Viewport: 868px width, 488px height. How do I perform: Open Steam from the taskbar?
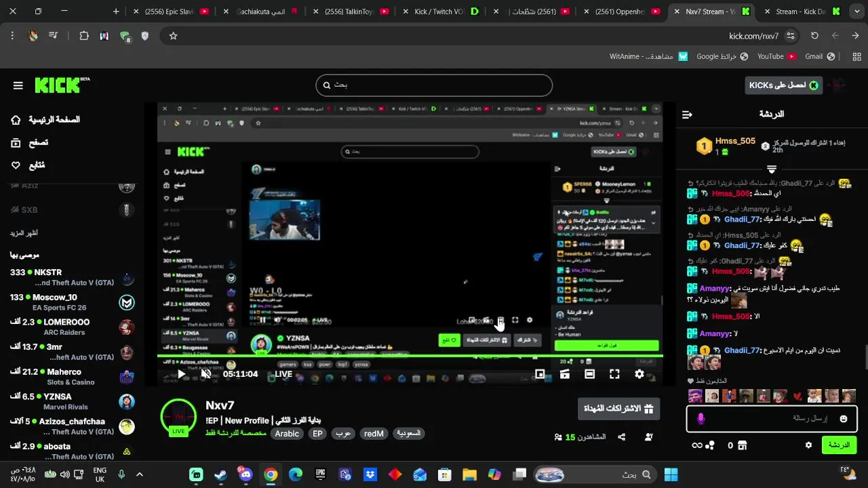click(221, 474)
